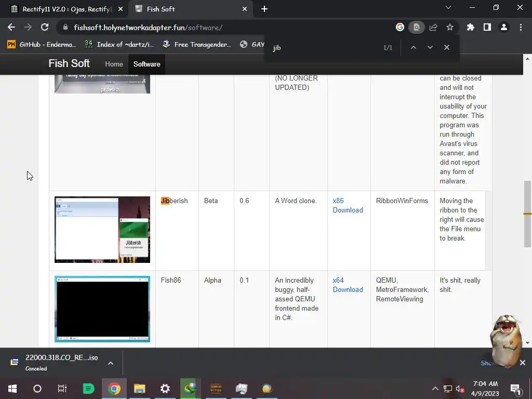Go back to the previous page

(11, 27)
